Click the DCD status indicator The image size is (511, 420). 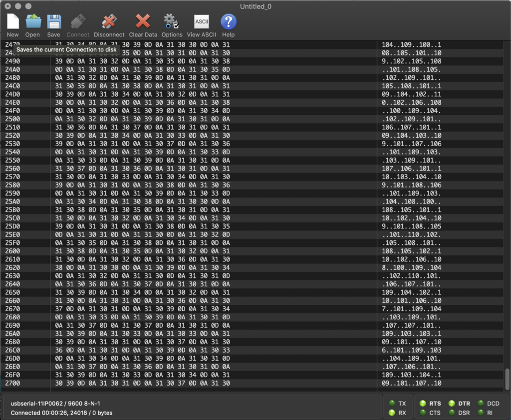(480, 404)
